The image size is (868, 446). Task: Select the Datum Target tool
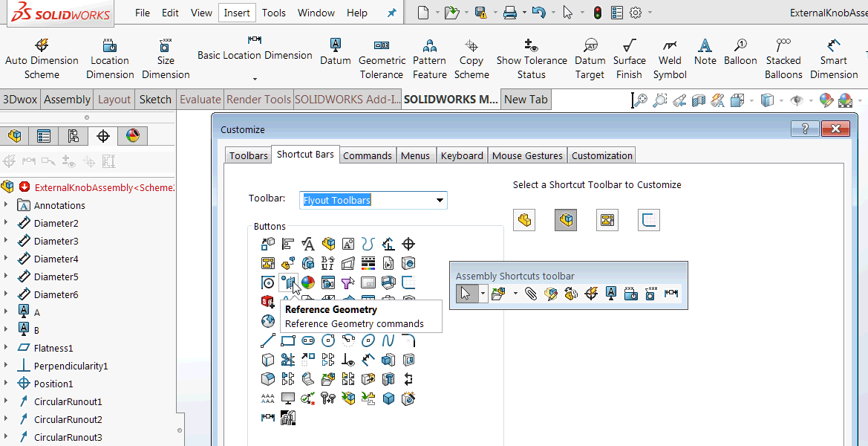[590, 59]
